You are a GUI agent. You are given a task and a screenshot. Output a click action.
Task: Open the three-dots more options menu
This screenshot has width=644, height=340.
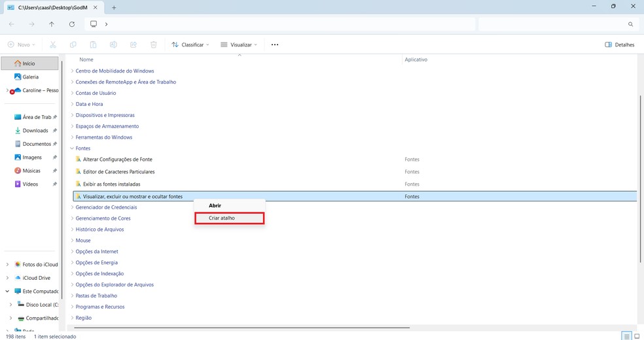click(x=275, y=44)
